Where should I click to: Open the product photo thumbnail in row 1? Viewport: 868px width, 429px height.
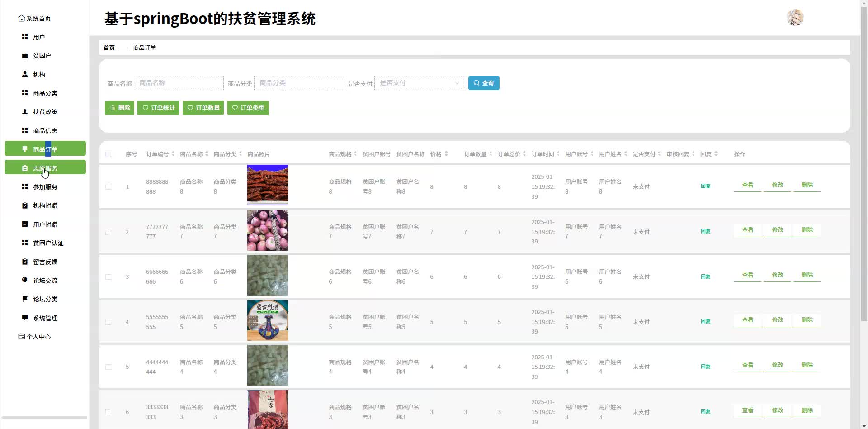[268, 185]
